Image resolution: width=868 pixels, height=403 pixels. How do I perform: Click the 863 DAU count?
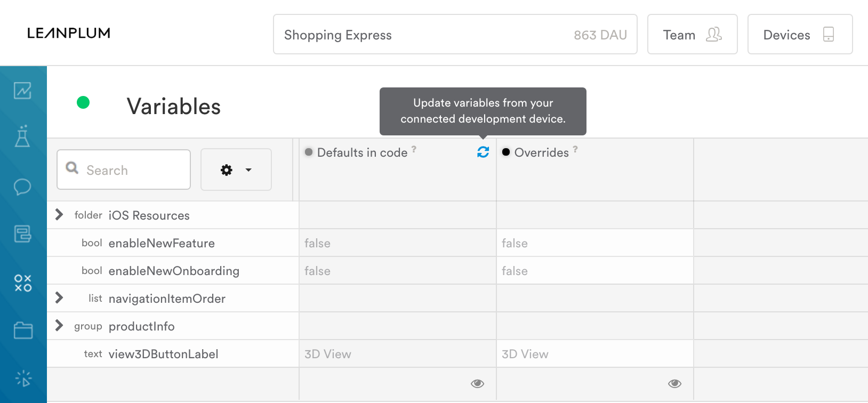(x=600, y=35)
